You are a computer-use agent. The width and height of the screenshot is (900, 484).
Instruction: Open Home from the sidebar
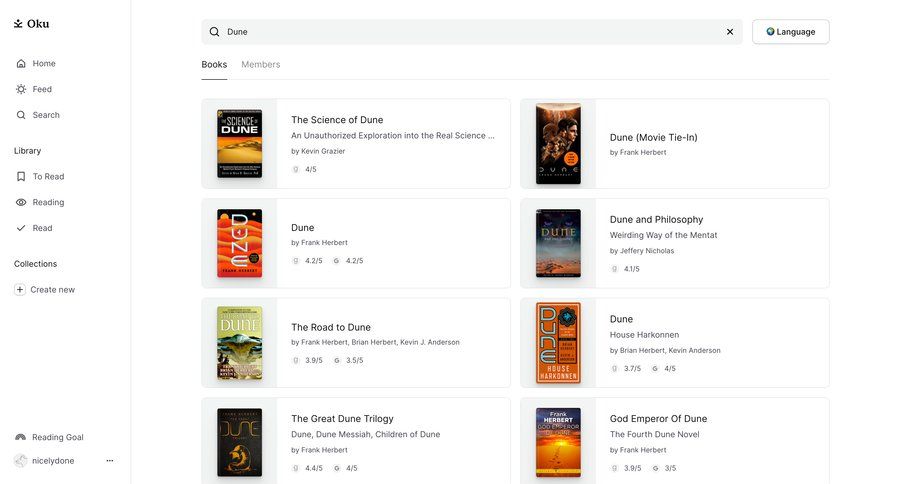(x=43, y=63)
